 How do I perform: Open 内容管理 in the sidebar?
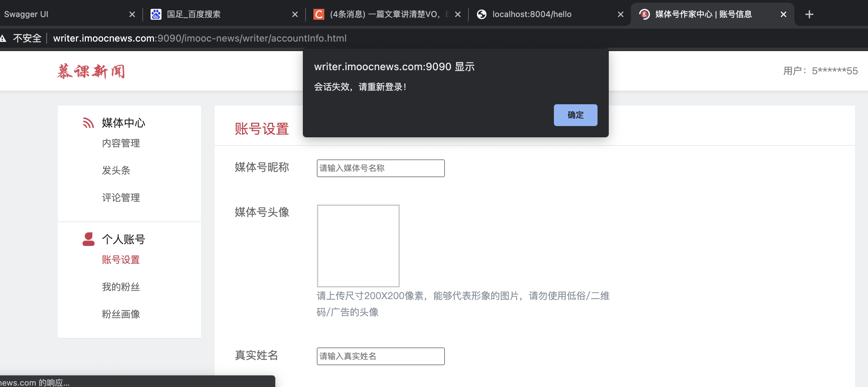(x=121, y=143)
